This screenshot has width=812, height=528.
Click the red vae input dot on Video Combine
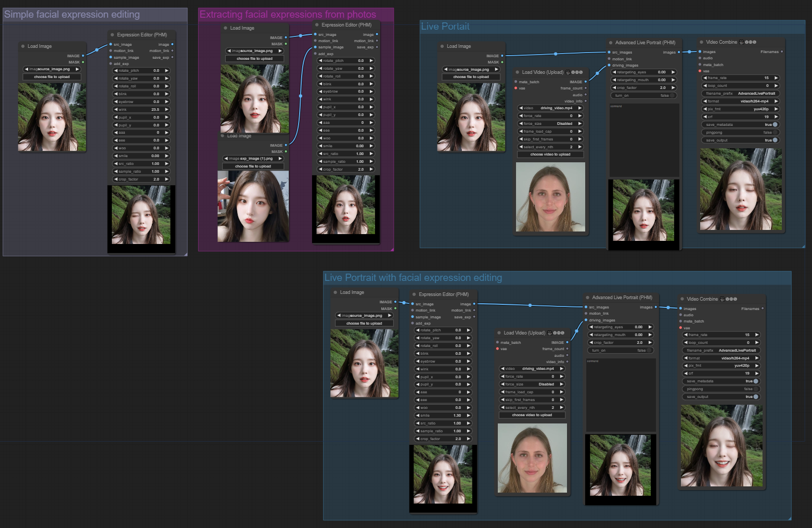(x=700, y=71)
